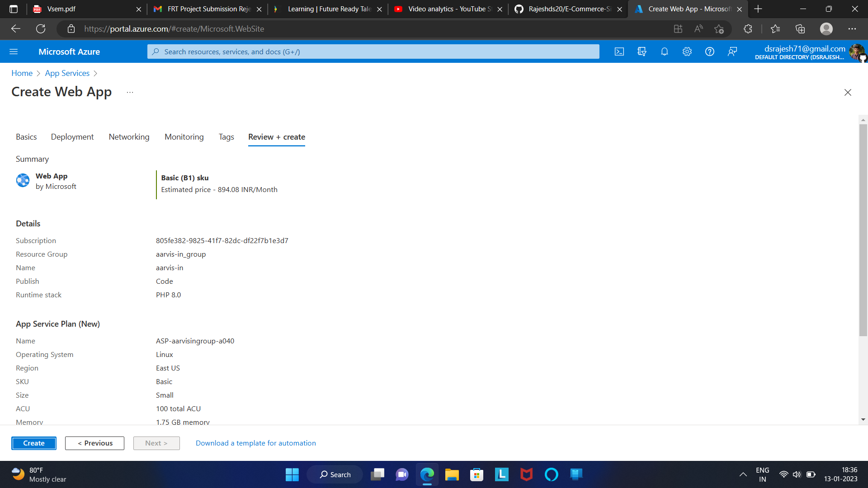This screenshot has width=868, height=488.
Task: Open the Directories and subscriptions filter icon
Action: coord(642,52)
